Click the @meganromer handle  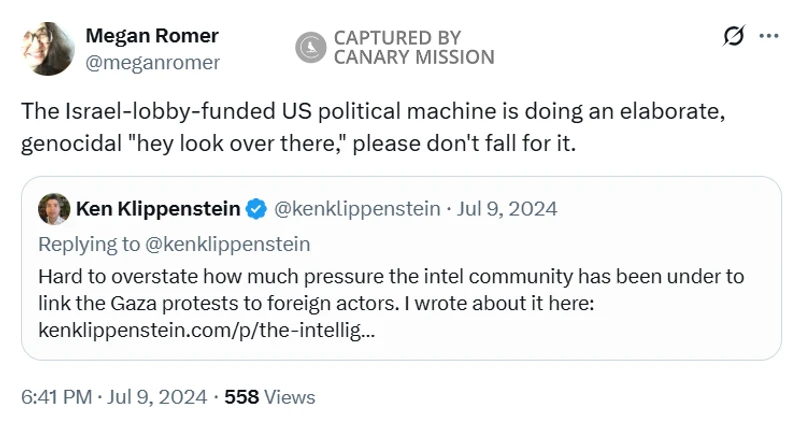[152, 62]
